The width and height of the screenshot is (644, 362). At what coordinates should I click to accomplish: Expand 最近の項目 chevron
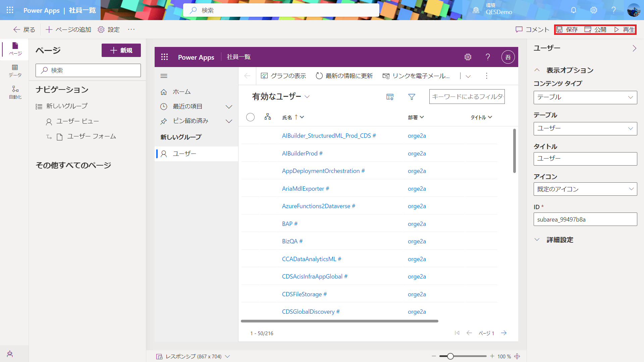(229, 107)
